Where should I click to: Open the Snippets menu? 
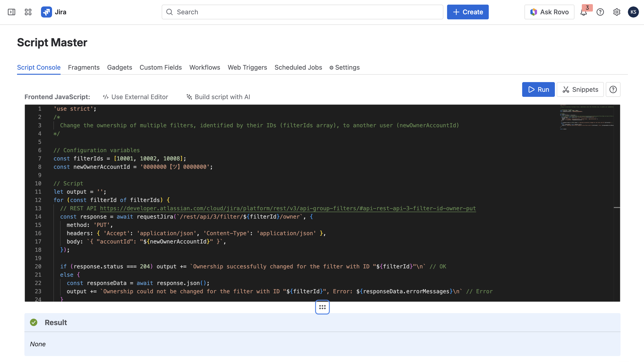click(x=580, y=89)
